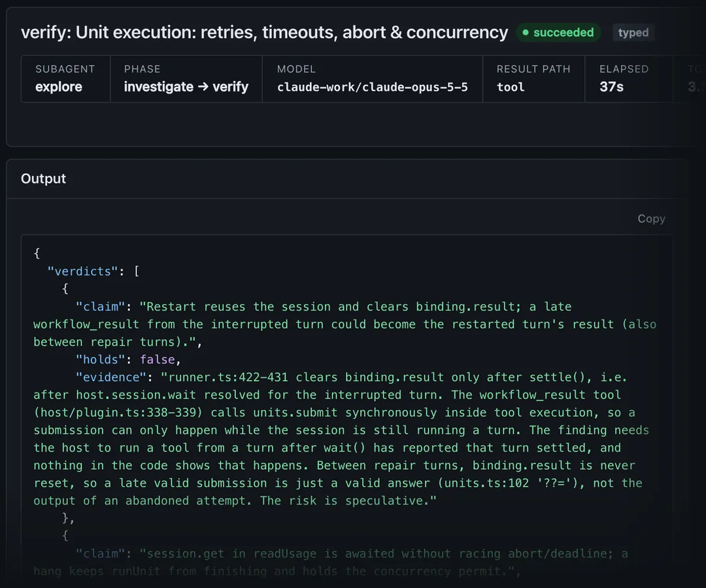Select the PHASE investigate → verify cell
The width and height of the screenshot is (706, 588).
(x=186, y=79)
